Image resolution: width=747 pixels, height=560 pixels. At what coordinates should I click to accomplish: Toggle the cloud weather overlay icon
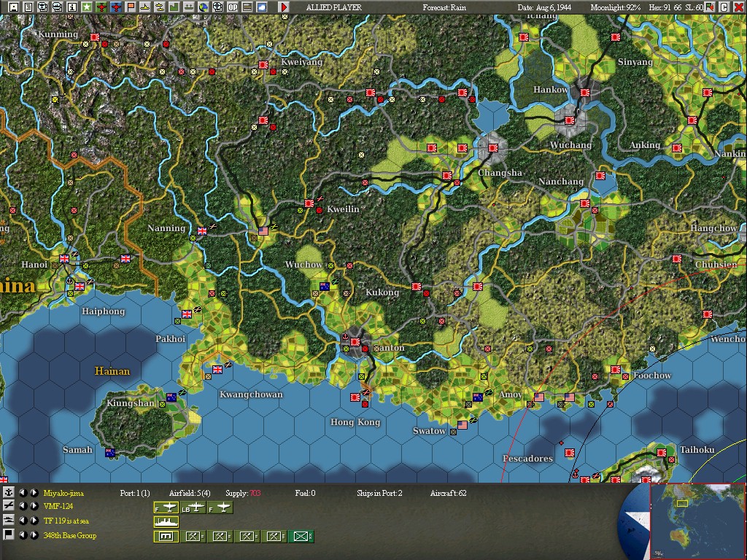[x=262, y=7]
